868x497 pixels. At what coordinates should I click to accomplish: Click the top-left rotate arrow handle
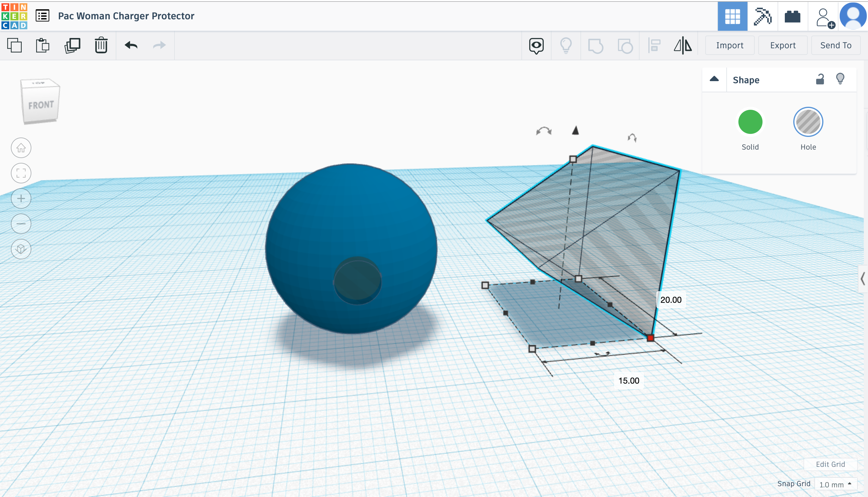coord(544,131)
